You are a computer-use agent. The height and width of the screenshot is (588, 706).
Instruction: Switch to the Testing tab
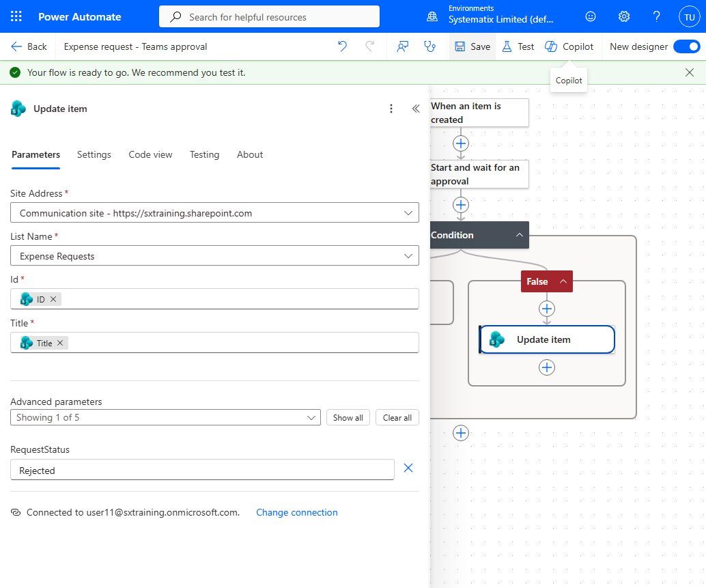[x=204, y=154]
